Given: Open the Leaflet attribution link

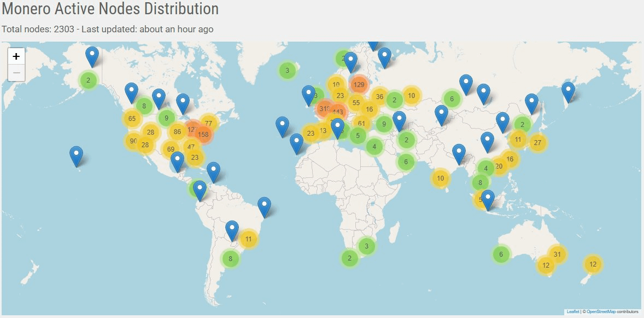Looking at the screenshot, I should coord(573,311).
